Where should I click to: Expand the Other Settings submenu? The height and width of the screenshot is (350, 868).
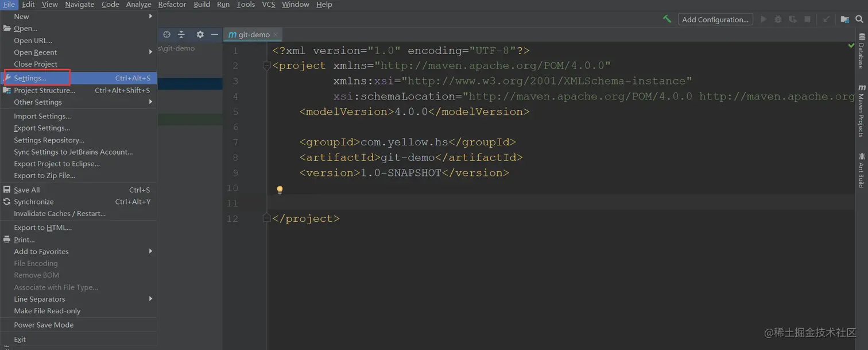point(79,102)
